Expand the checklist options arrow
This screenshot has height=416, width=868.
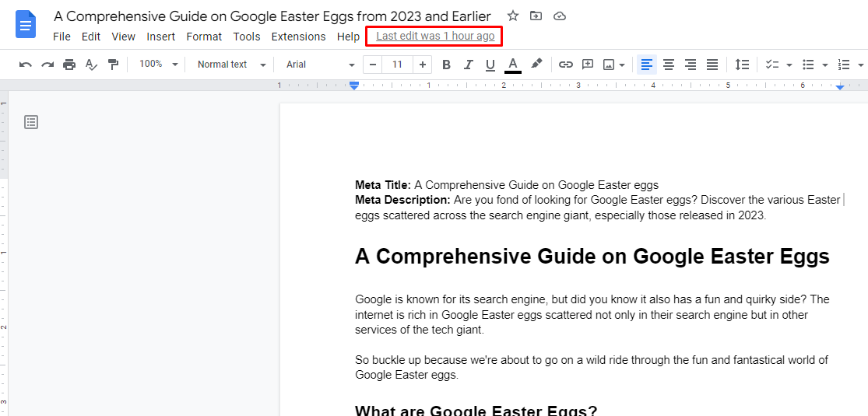pos(789,65)
